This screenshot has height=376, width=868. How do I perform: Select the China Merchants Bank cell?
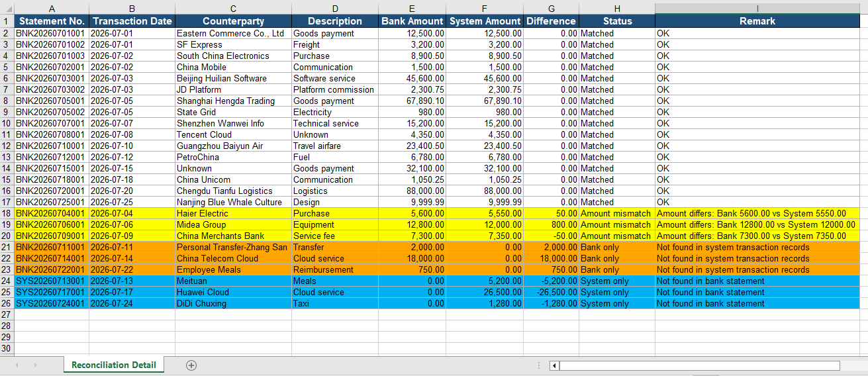[233, 236]
